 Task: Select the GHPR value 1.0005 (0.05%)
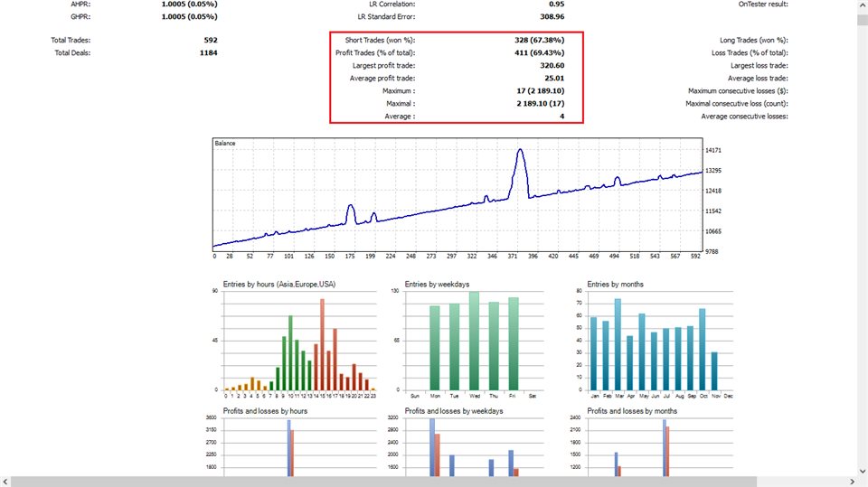tap(189, 16)
